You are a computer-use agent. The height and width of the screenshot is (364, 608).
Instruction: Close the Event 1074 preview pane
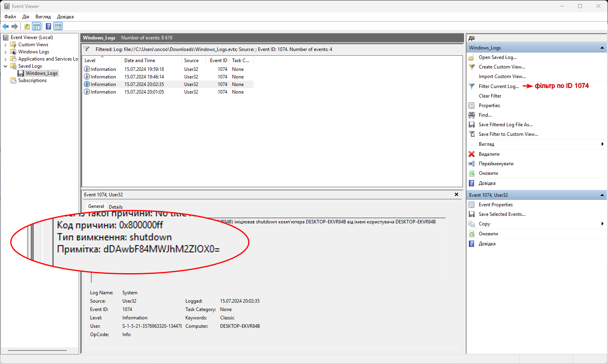coord(456,194)
